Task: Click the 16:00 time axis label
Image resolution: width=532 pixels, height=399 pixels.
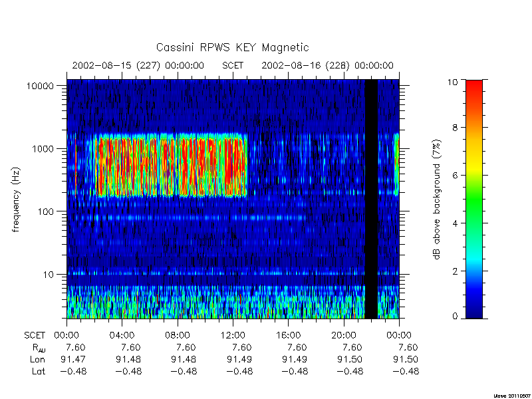Action: pos(289,336)
